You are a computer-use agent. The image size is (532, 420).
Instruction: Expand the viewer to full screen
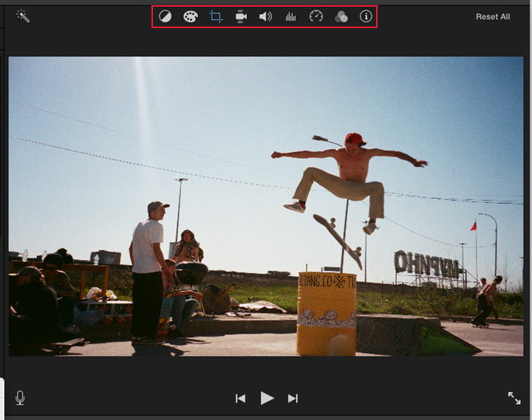click(514, 398)
